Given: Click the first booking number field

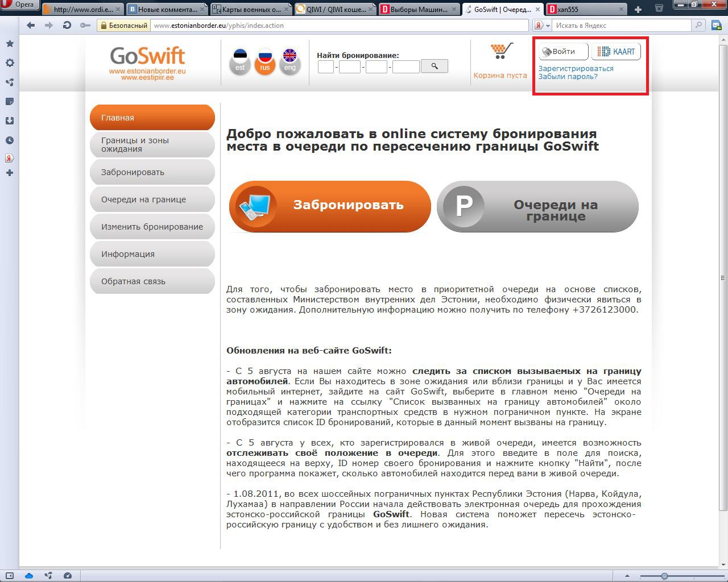Looking at the screenshot, I should (x=326, y=67).
